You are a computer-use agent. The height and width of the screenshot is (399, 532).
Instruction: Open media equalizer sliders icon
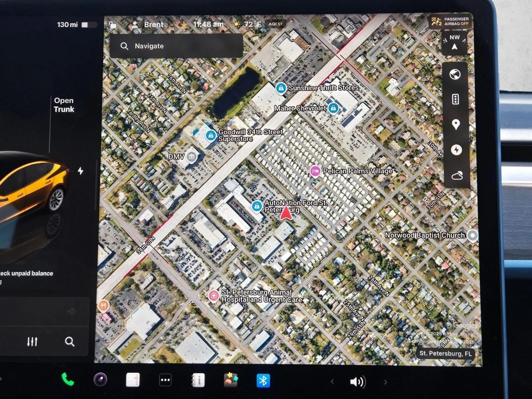pyautogui.click(x=32, y=341)
